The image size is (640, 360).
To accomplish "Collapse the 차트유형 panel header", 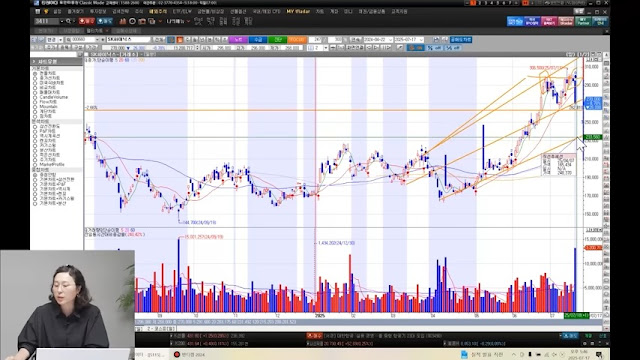I will coord(56,61).
